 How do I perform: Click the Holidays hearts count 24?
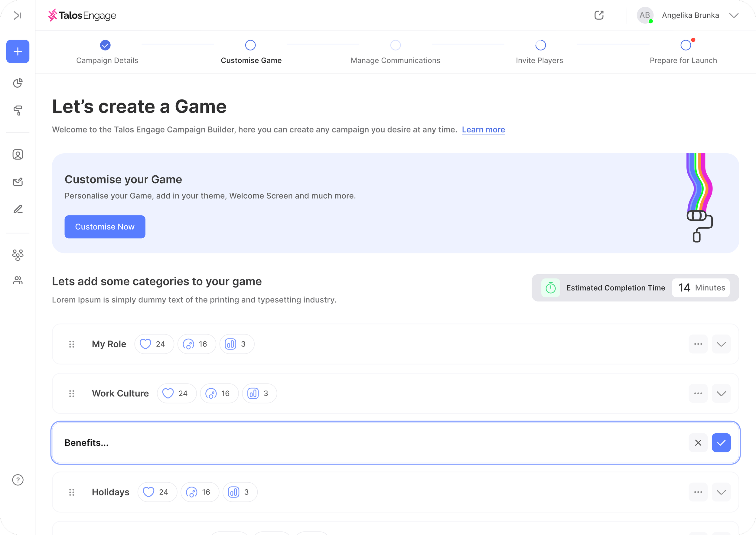click(157, 492)
